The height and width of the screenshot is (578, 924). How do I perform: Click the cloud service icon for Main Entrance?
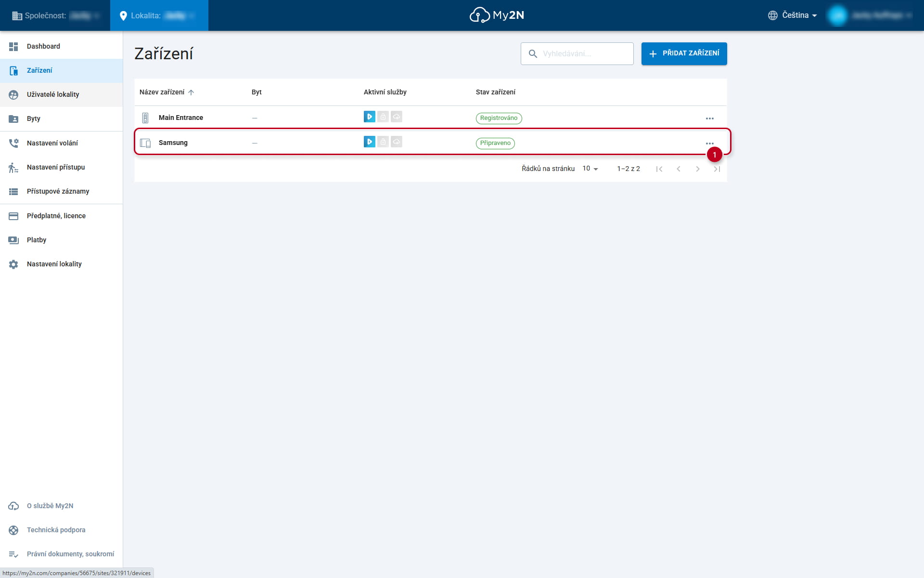point(397,117)
